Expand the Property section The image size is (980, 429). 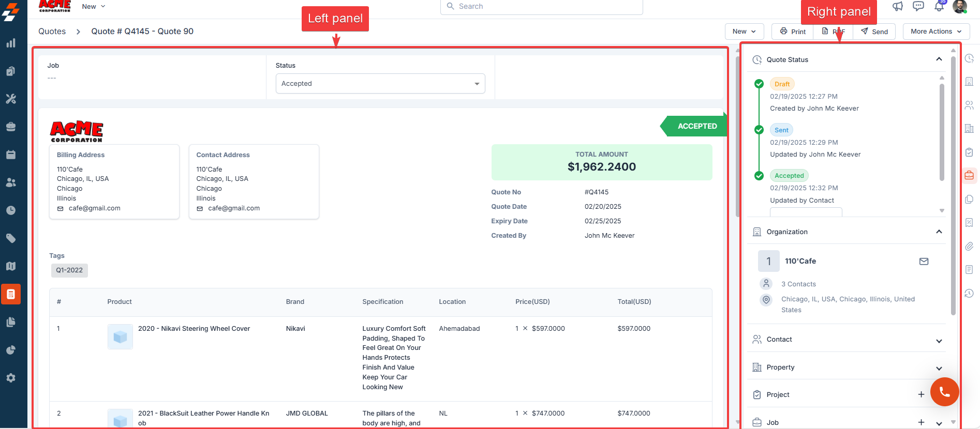coord(939,368)
